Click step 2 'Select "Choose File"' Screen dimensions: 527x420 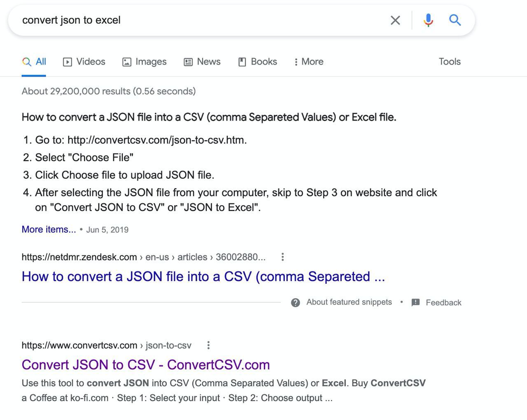coord(84,158)
